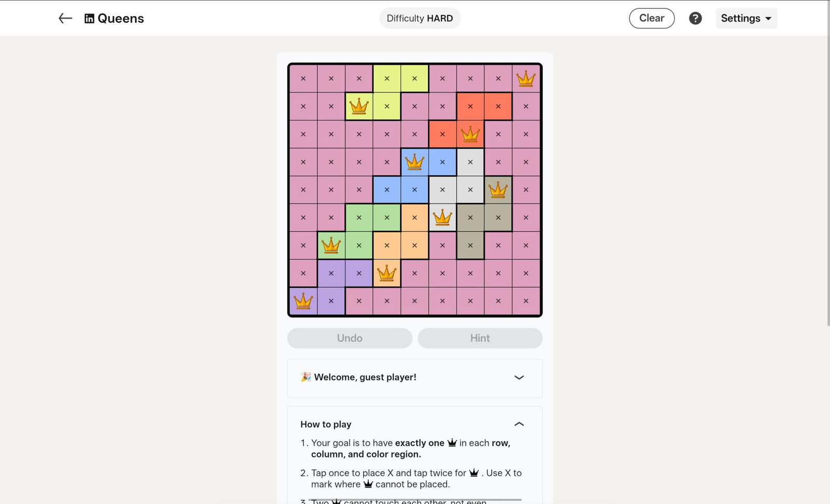Expand the Welcome, guest player panel
830x504 pixels.
pyautogui.click(x=519, y=377)
